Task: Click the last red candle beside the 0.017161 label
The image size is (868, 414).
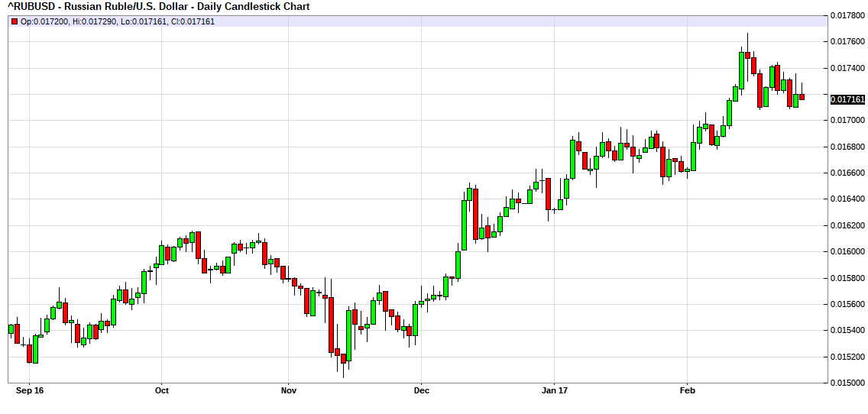Action: 802,97
